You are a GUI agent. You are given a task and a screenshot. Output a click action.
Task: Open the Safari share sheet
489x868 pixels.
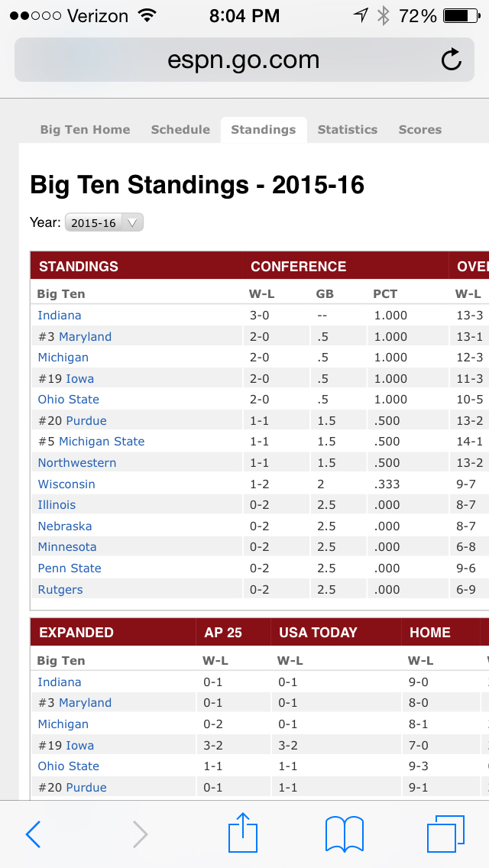(x=244, y=831)
